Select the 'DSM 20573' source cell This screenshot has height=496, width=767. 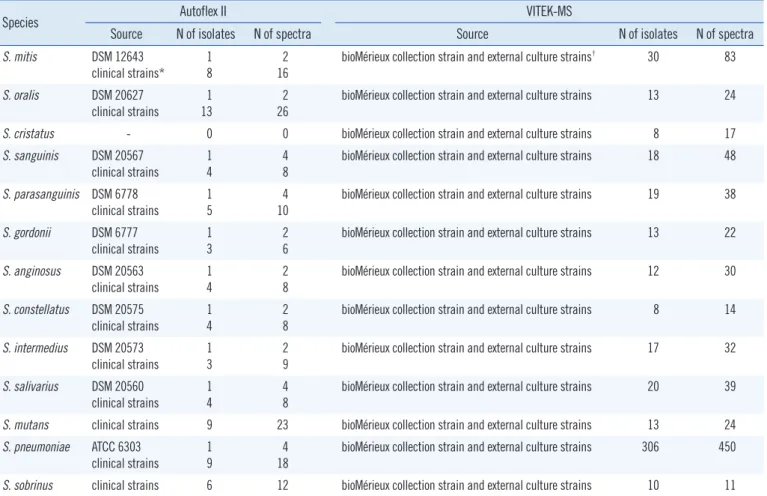coord(117,348)
